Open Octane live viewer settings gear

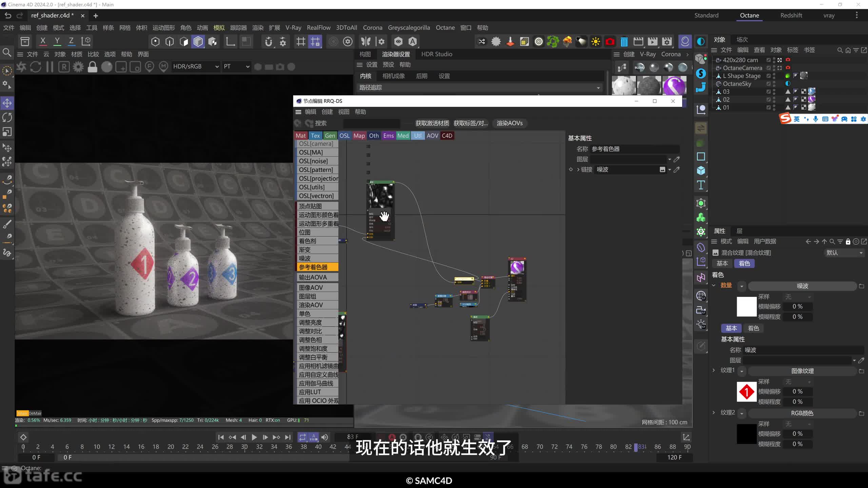click(78, 67)
